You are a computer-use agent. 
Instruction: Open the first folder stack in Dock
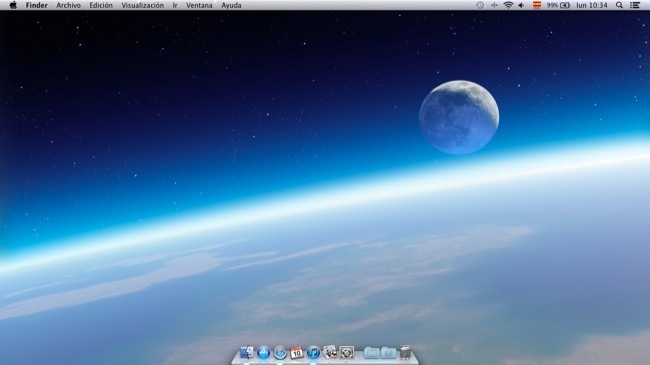pos(372,353)
